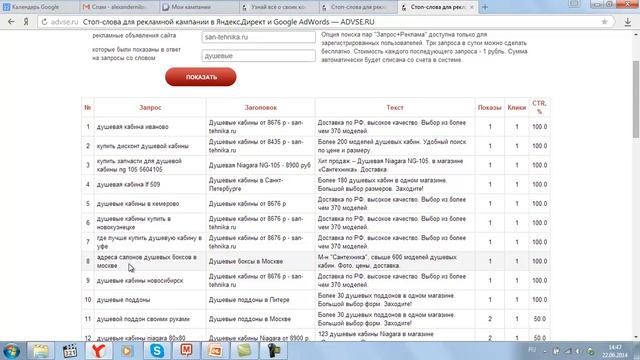
Task: Go back with the browser back arrow
Action: point(11,22)
